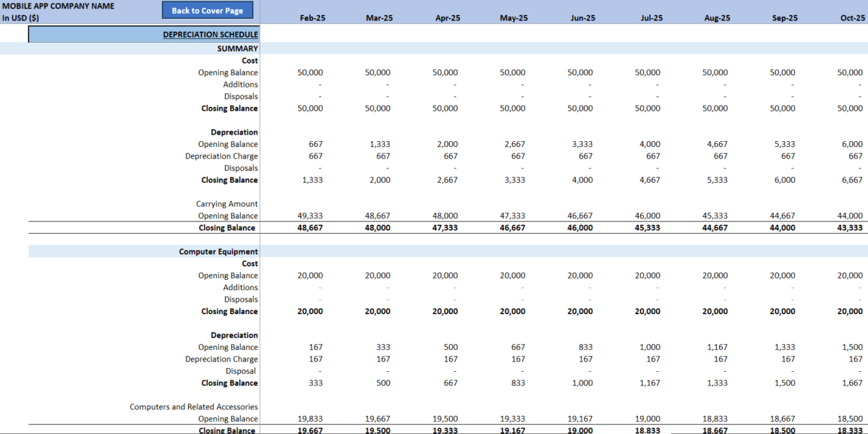This screenshot has height=434, width=868.
Task: Select the SUMMARY section label
Action: point(237,48)
